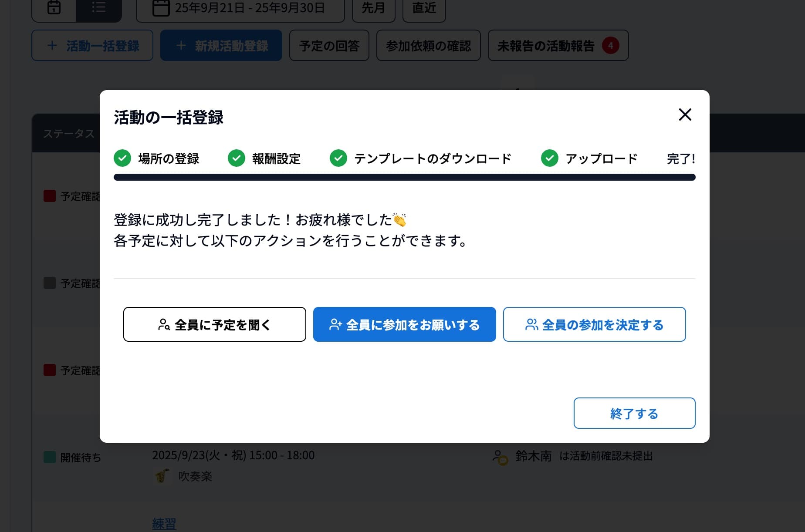The height and width of the screenshot is (532, 805).
Task: Click the completed progress bar in dialog
Action: pyautogui.click(x=404, y=177)
